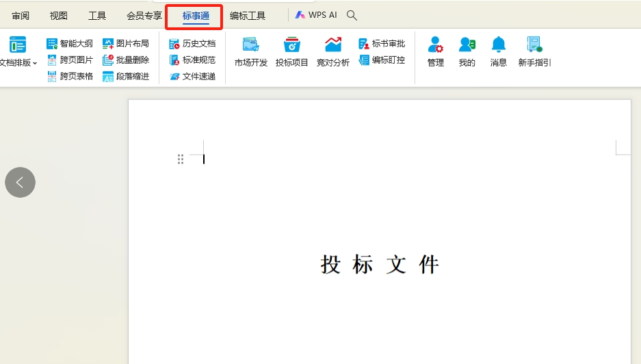The height and width of the screenshot is (364, 641).
Task: Open 投标项目 bidding projects
Action: coord(291,51)
